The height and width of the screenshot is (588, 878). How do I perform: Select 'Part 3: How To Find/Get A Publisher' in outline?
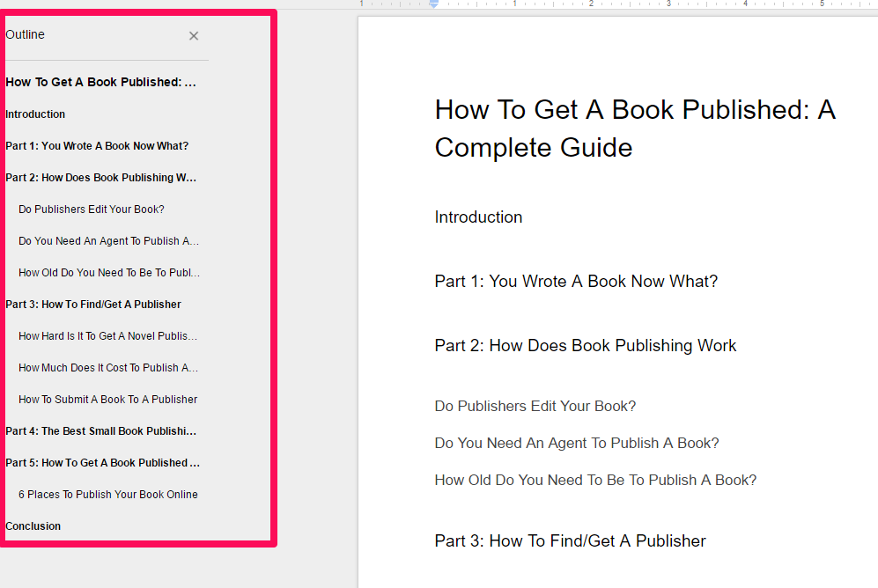coord(93,305)
